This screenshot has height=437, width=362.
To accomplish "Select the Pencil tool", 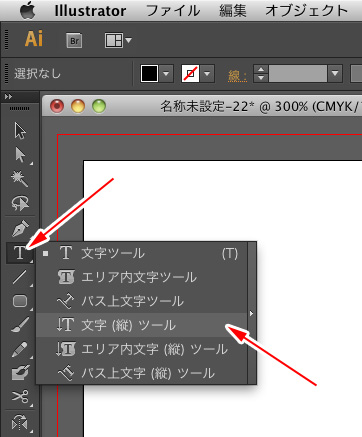I will [x=20, y=349].
